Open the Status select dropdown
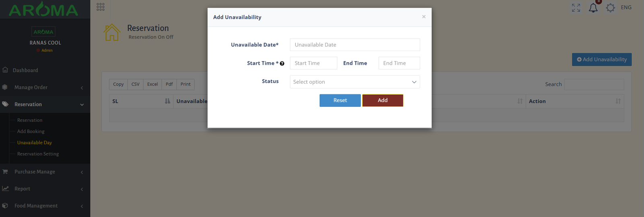This screenshot has width=644, height=217. [355, 82]
